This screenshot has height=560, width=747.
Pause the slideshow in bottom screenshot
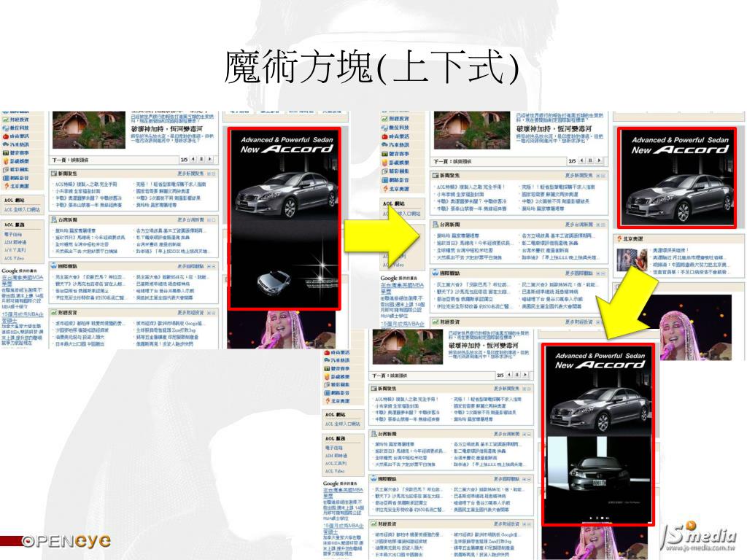517,376
